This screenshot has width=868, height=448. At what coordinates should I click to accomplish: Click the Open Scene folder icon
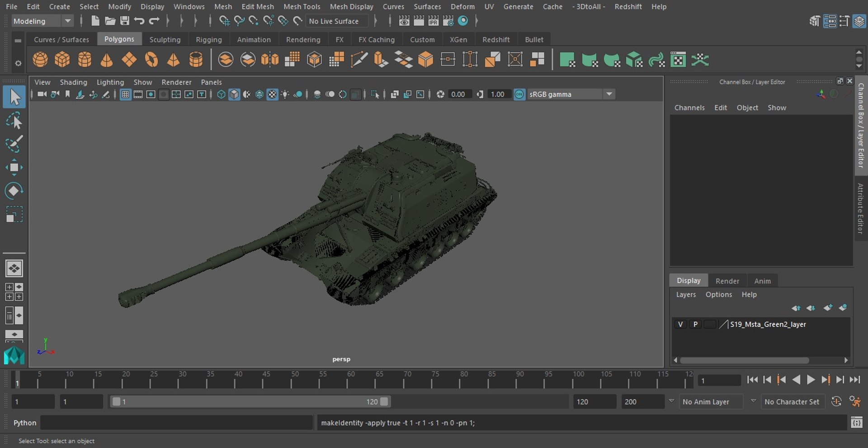point(110,21)
